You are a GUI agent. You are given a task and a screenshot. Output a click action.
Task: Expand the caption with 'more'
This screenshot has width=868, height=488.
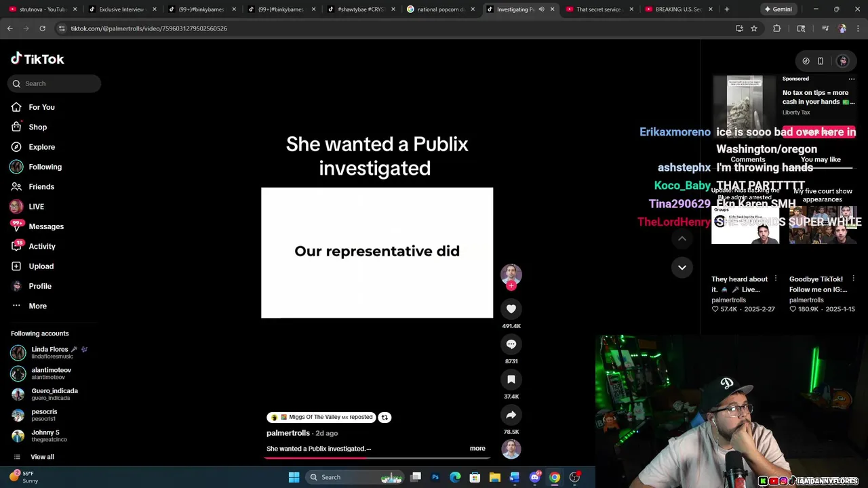point(477,448)
